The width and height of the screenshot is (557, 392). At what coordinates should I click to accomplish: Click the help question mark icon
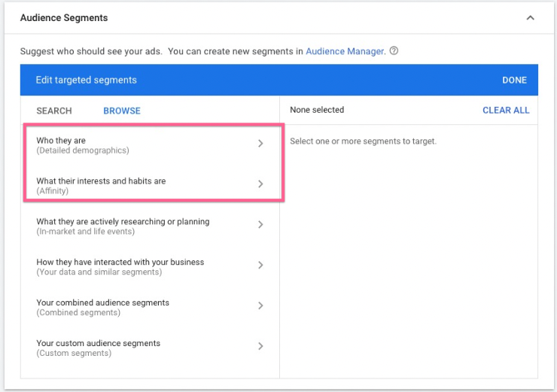[394, 51]
